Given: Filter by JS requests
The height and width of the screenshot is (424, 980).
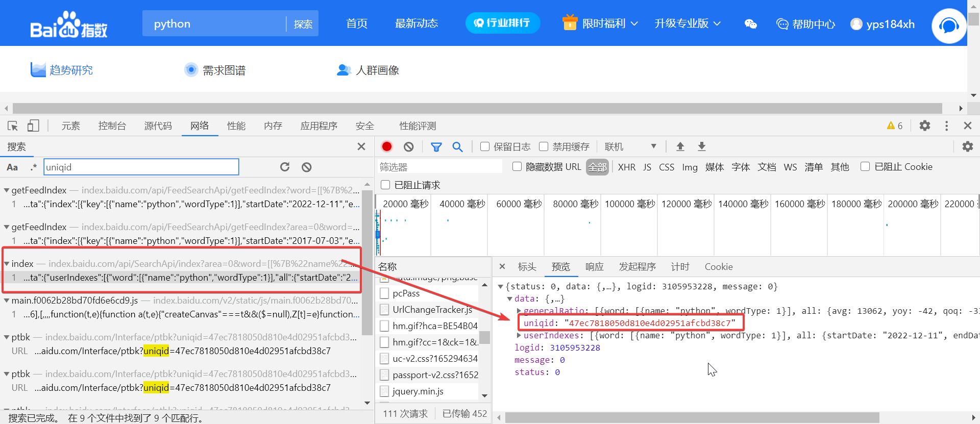Looking at the screenshot, I should click(647, 167).
